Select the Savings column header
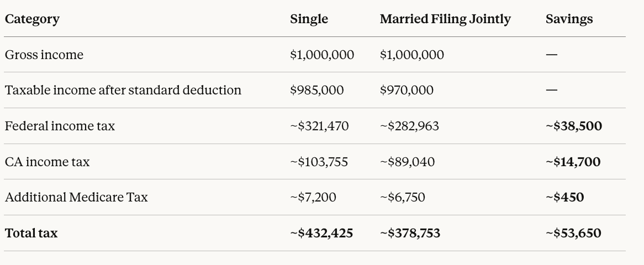This screenshot has height=265, width=644. point(569,19)
